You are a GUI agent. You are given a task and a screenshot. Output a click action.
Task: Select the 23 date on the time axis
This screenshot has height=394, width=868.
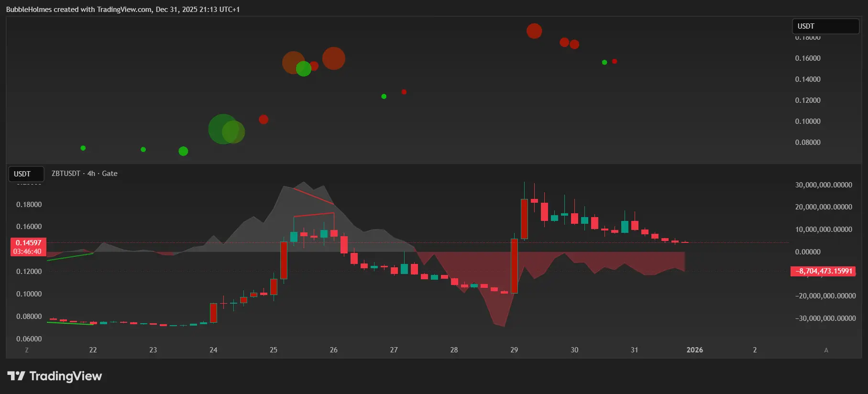point(153,350)
